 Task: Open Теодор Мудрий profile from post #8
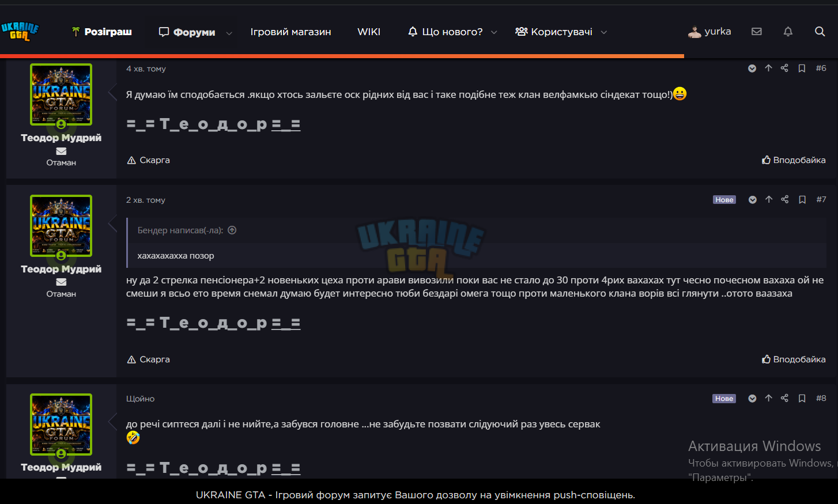[x=61, y=467]
